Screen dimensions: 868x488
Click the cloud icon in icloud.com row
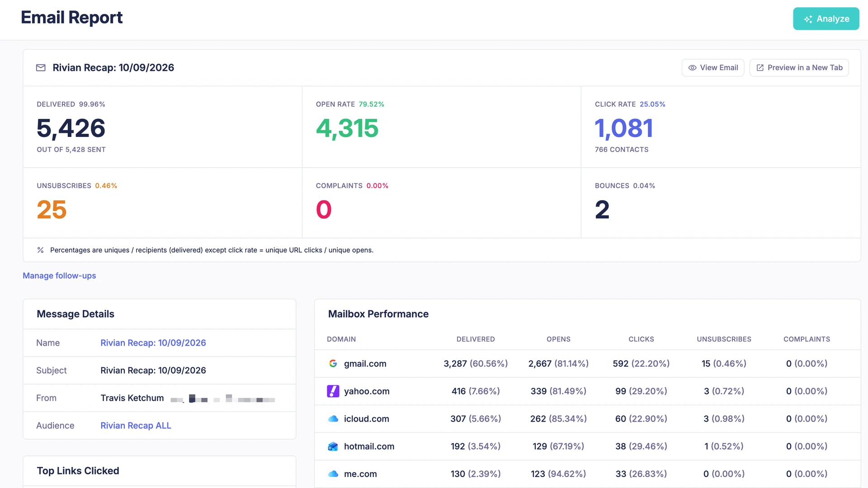pos(333,419)
